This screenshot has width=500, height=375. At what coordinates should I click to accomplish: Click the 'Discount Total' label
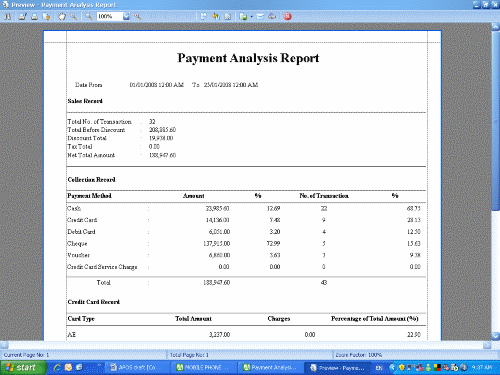(87, 138)
